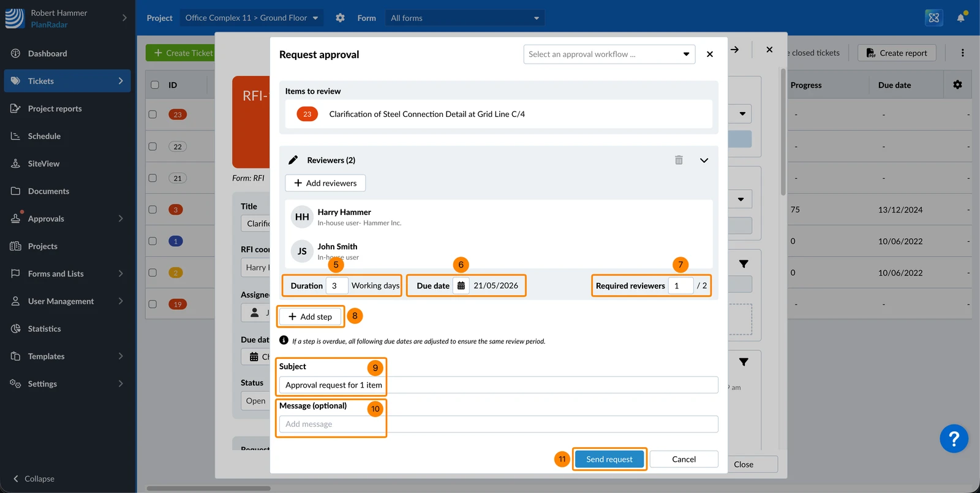The image size is (980, 493).
Task: Open the Dashboard sidebar icon
Action: click(x=15, y=53)
